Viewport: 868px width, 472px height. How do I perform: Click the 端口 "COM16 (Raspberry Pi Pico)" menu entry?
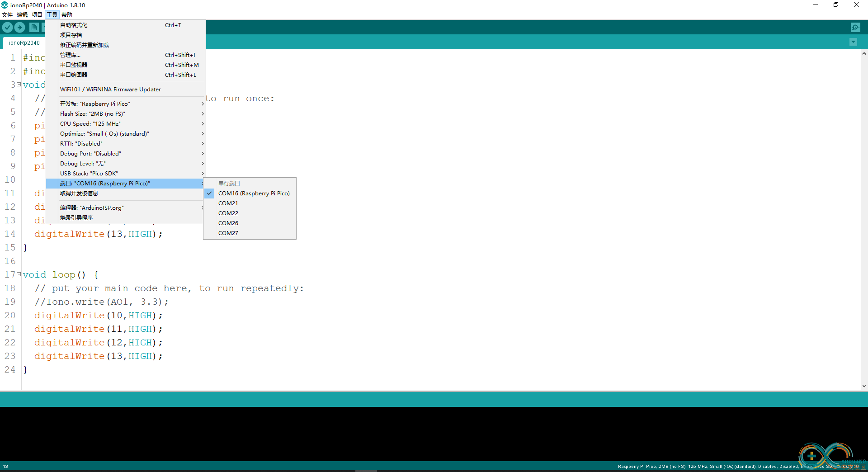point(126,184)
